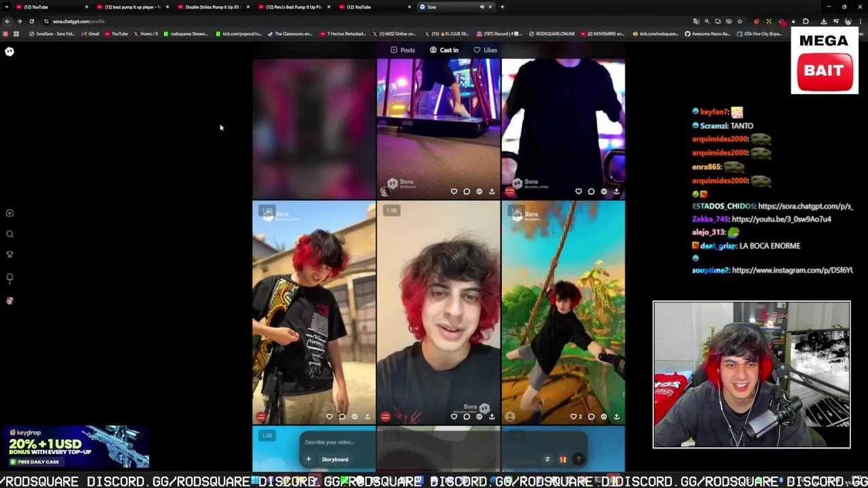Open the Storyboard button
Image resolution: width=868 pixels, height=488 pixels.
tap(335, 459)
